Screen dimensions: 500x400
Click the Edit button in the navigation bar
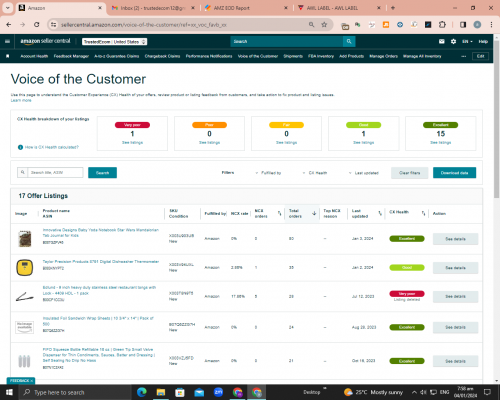(480, 56)
